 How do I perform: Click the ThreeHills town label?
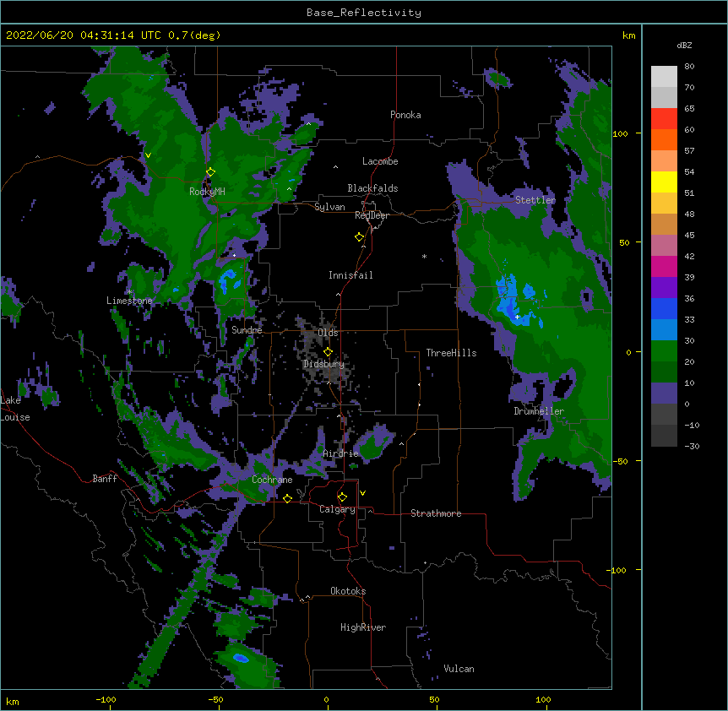451,353
